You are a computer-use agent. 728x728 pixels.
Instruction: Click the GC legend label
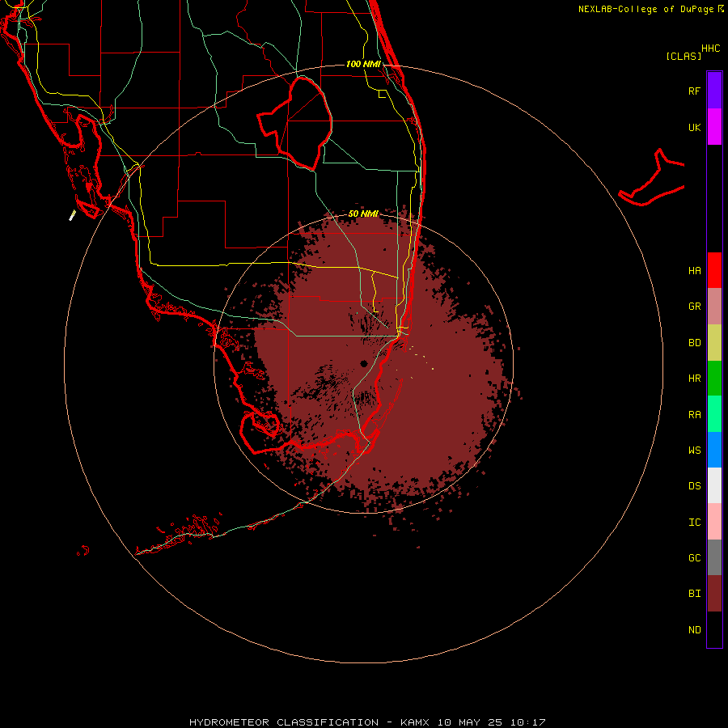click(x=694, y=558)
